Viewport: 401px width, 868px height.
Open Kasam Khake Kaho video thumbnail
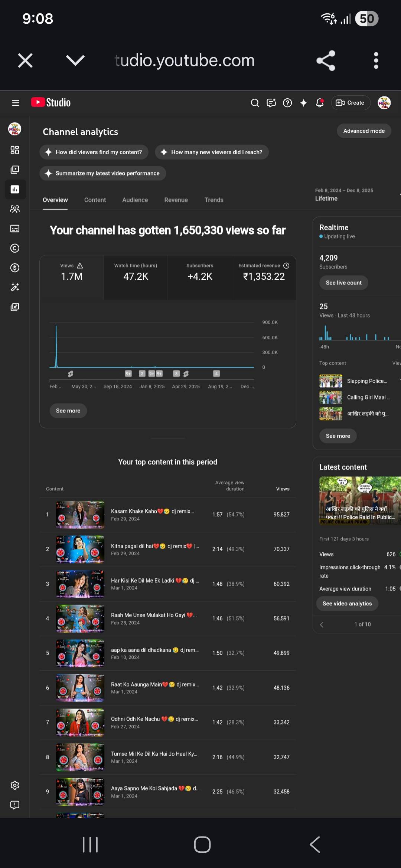click(80, 514)
